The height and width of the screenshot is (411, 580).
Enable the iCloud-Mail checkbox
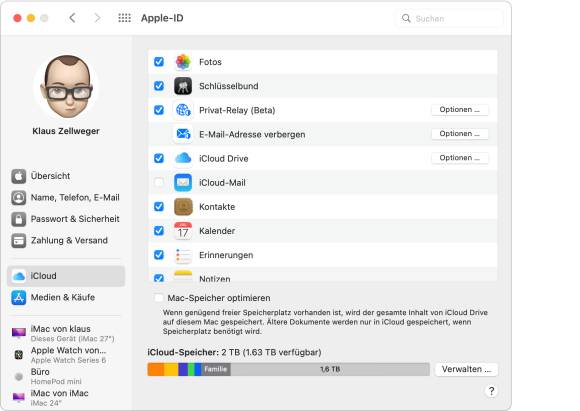(159, 182)
